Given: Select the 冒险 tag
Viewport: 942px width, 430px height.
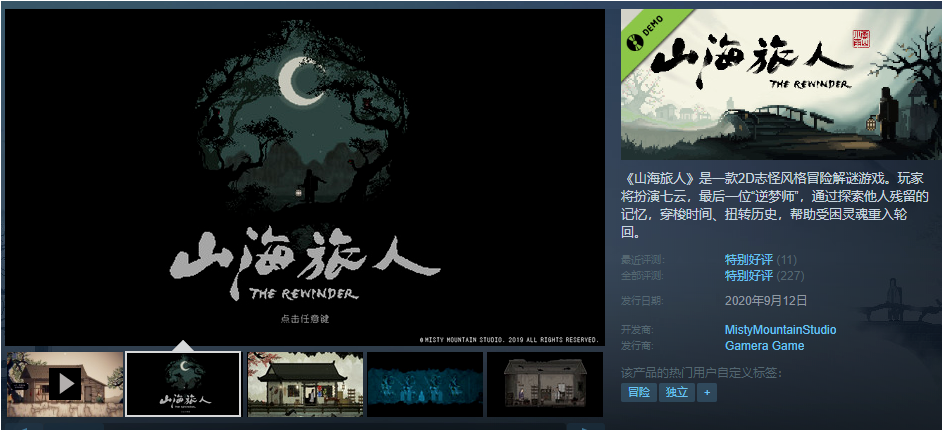Looking at the screenshot, I should click(639, 392).
